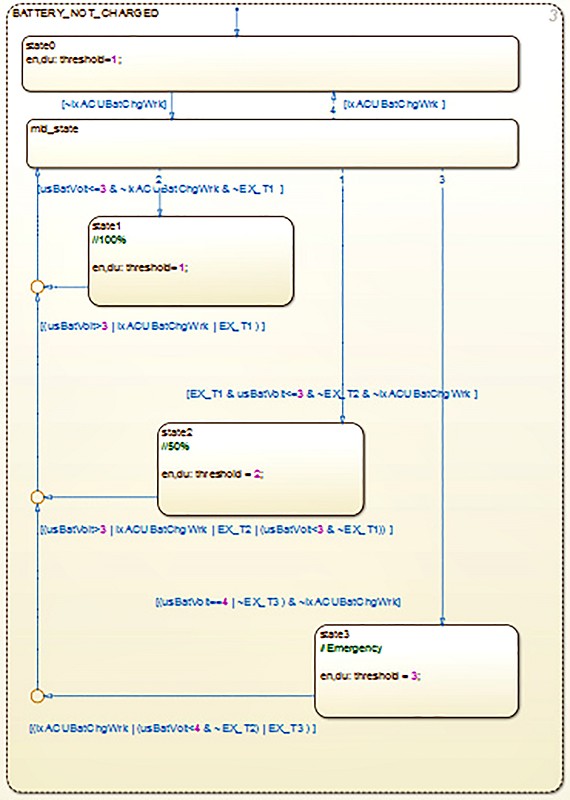
Task: Click the threshold = 2 action in state2
Action: 213,474
